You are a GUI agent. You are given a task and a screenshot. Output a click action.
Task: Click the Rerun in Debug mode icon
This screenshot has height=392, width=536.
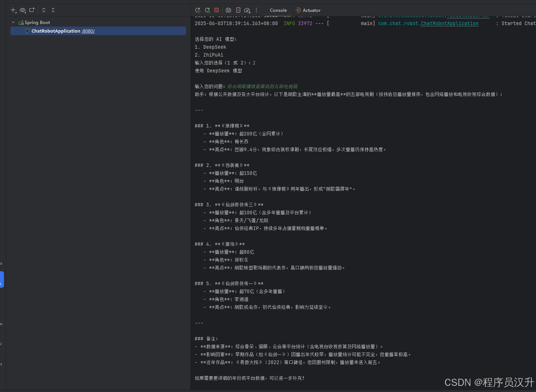click(207, 10)
